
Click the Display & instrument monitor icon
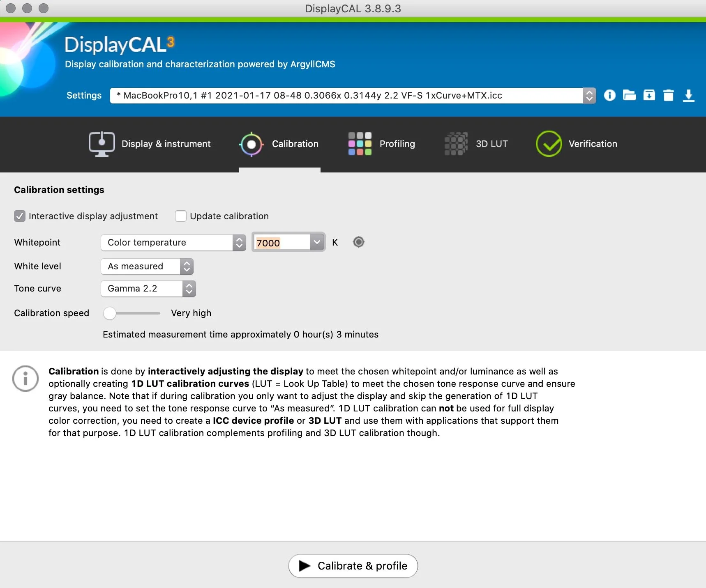pyautogui.click(x=102, y=144)
